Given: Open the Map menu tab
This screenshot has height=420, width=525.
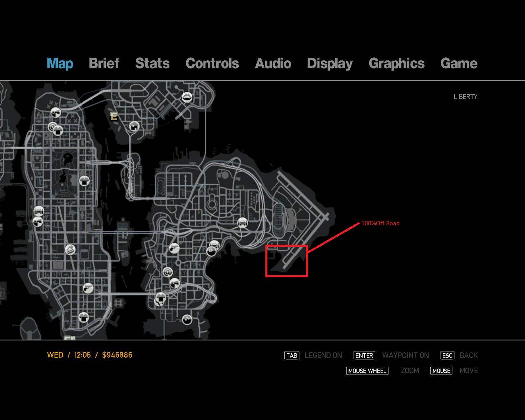Looking at the screenshot, I should pyautogui.click(x=60, y=64).
